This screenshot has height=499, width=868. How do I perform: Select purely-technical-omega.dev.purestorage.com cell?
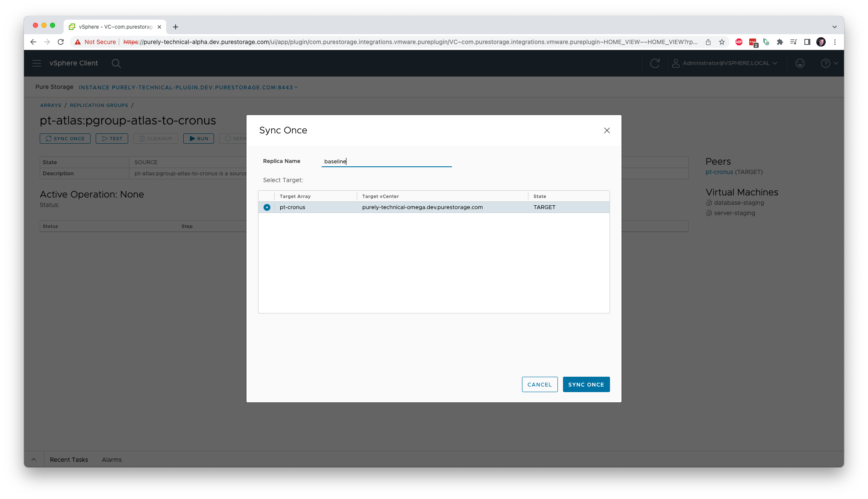[x=422, y=207]
